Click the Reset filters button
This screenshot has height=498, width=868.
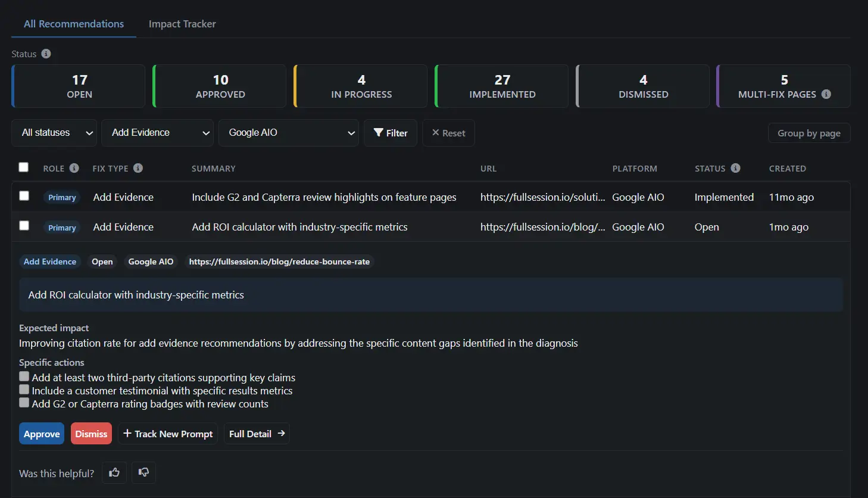click(x=448, y=133)
